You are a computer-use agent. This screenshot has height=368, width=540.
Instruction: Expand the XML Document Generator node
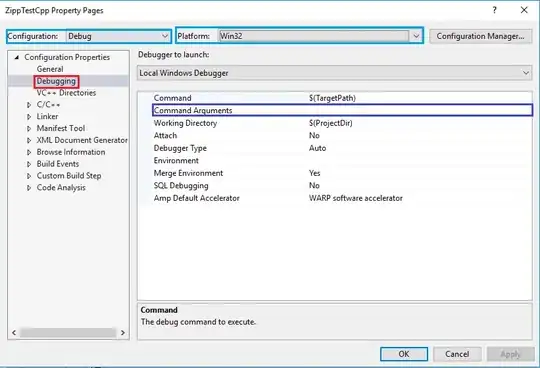click(x=29, y=140)
